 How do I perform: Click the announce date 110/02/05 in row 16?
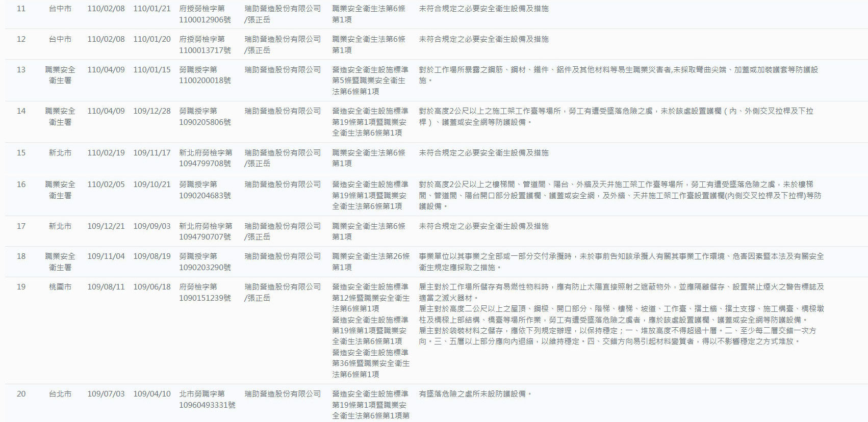tap(106, 184)
